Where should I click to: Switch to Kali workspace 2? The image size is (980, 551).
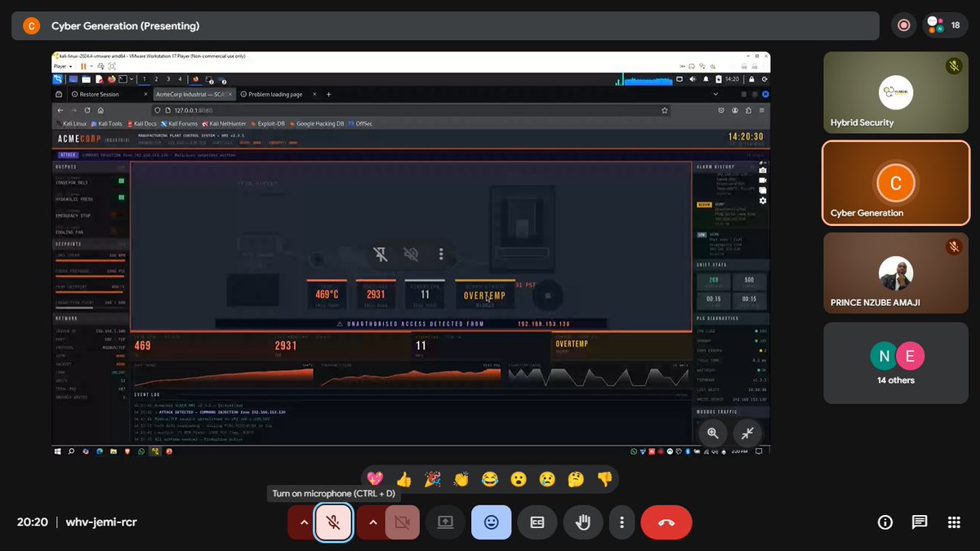click(x=157, y=79)
